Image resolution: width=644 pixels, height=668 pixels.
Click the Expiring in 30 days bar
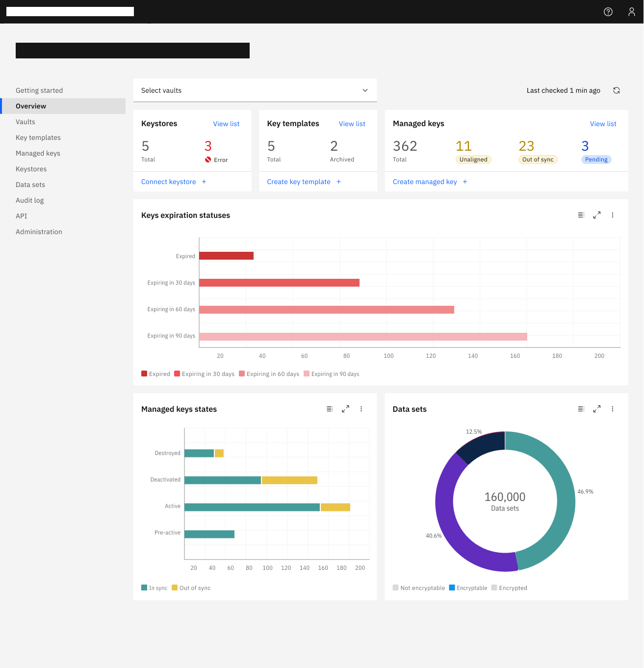[x=279, y=283]
